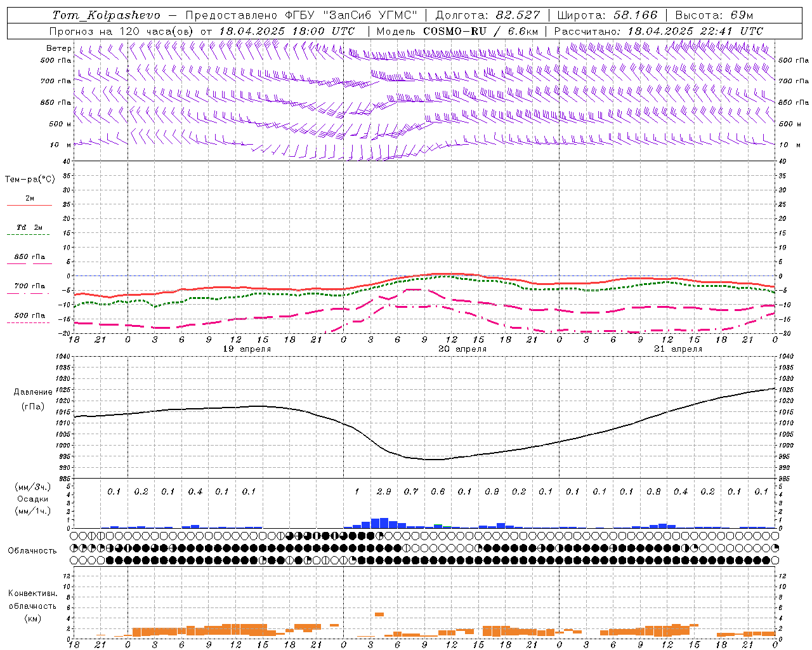Select forecast start time 18:00 UTC

click(324, 31)
